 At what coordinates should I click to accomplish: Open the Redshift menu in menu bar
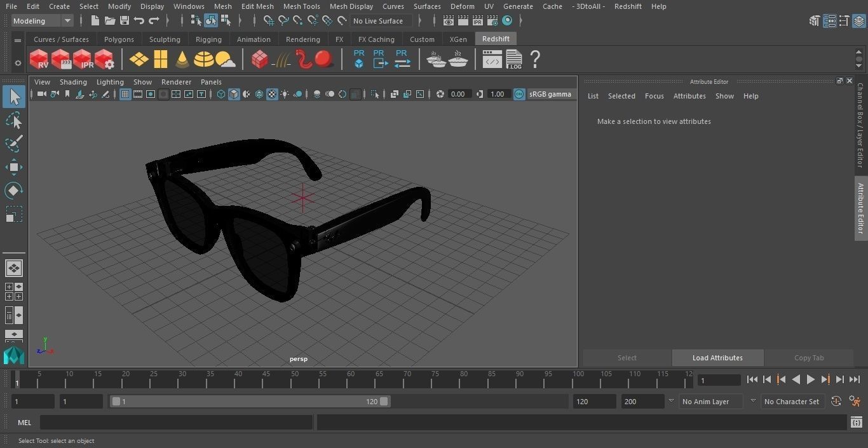[627, 6]
